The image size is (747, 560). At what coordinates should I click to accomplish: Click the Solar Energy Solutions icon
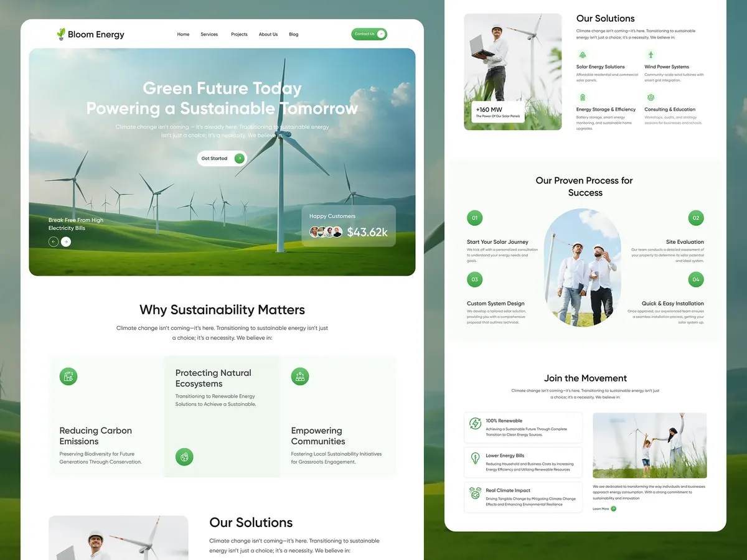[583, 55]
